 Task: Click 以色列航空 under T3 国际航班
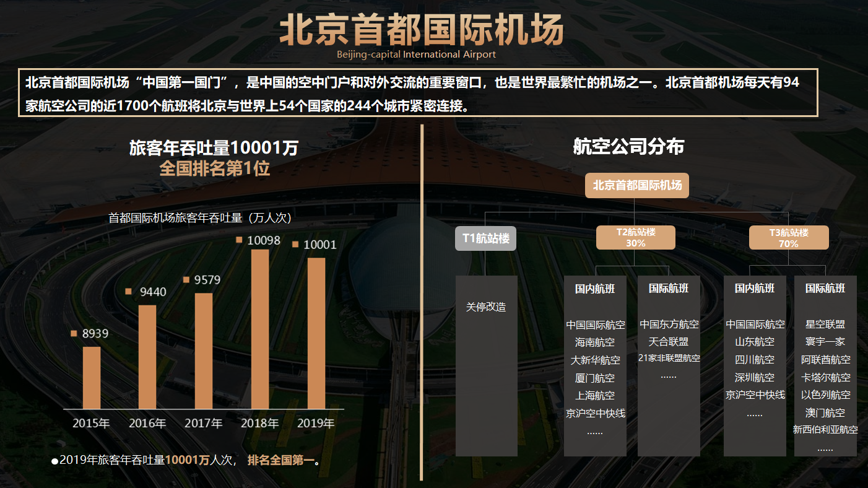tap(826, 394)
